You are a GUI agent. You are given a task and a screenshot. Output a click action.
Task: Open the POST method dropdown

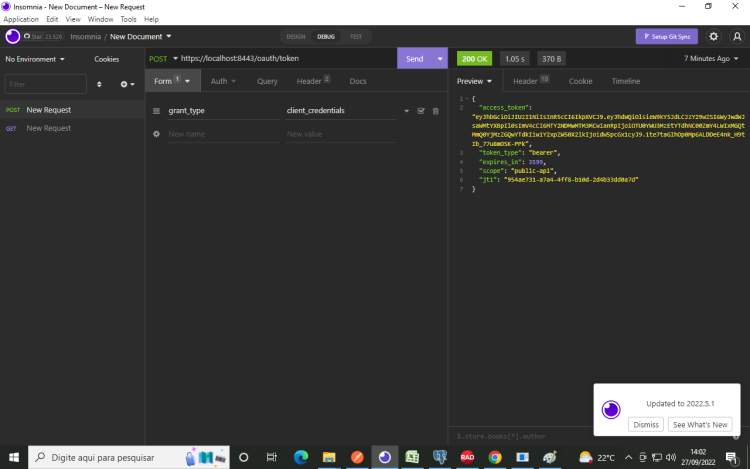pyautogui.click(x=164, y=58)
